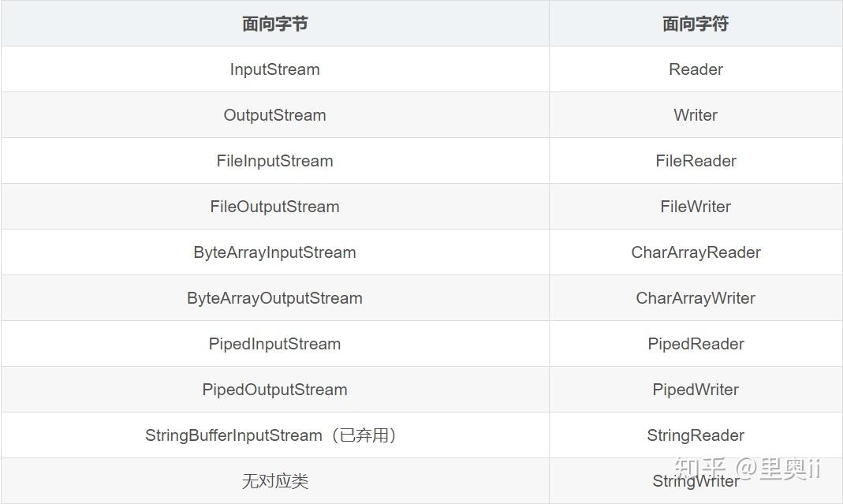
Task: Click the ByteArrayOutputStream entry
Action: 274,298
